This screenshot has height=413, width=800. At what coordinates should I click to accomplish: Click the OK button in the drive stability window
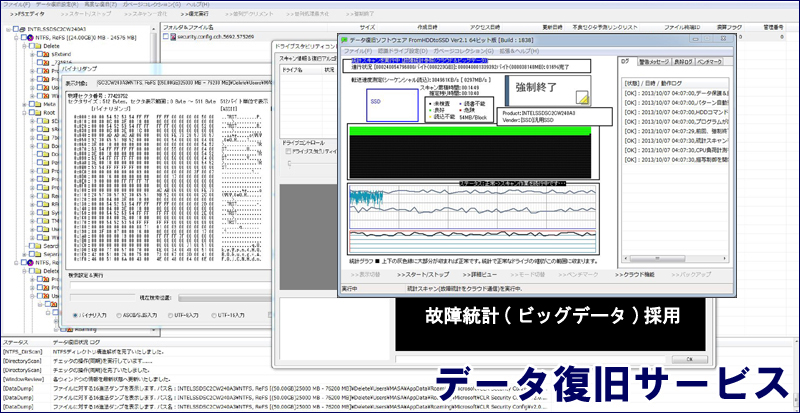point(689,359)
